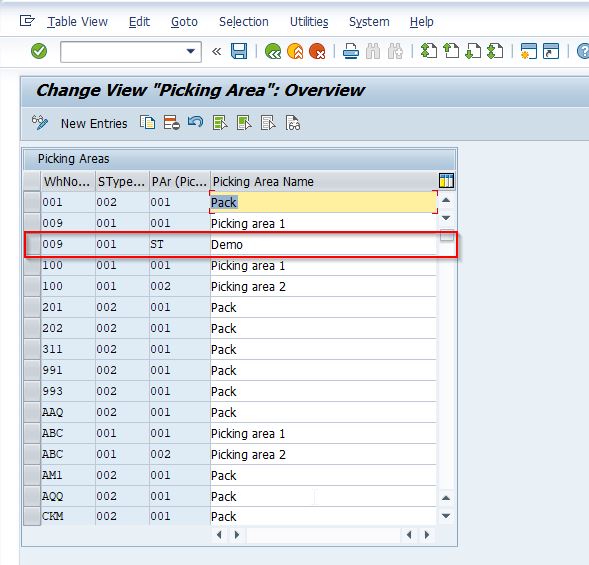Expand the command field dropdown arrow
589x565 pixels.
(191, 51)
